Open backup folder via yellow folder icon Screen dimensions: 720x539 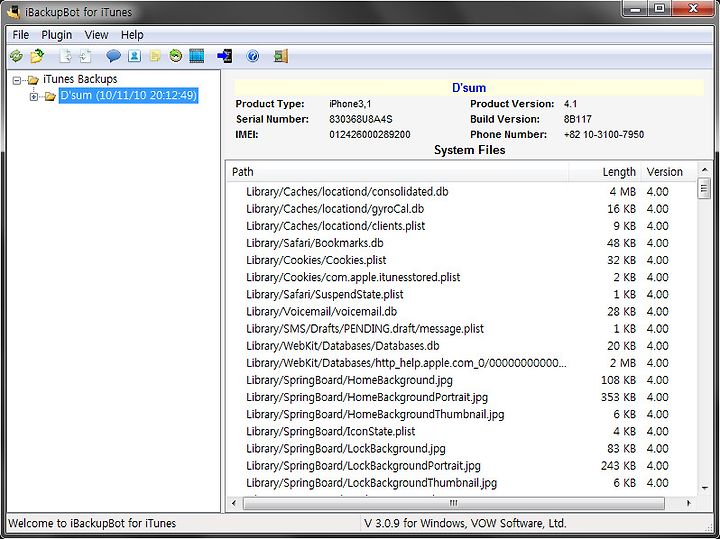pos(37,56)
